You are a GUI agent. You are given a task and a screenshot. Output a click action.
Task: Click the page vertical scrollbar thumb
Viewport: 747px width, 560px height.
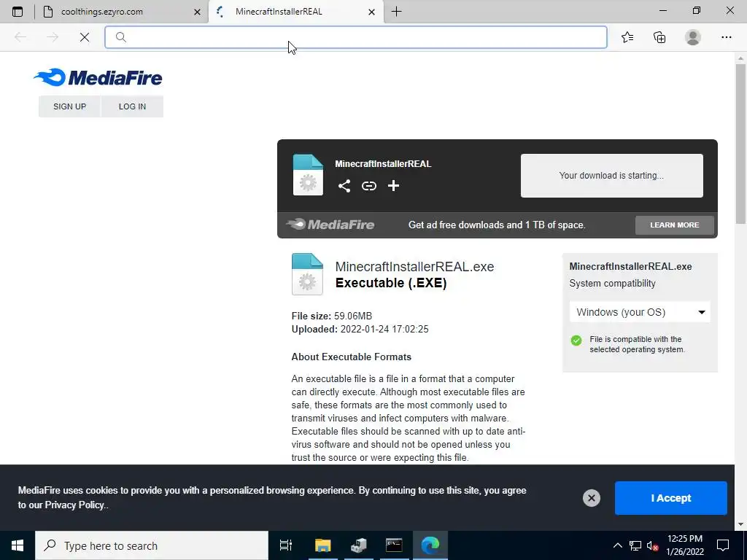[740, 144]
